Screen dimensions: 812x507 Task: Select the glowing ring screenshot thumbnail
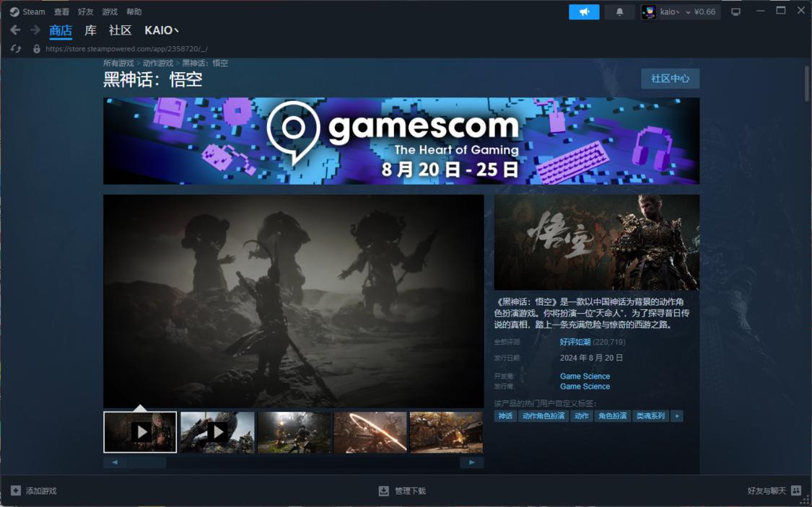pos(370,432)
